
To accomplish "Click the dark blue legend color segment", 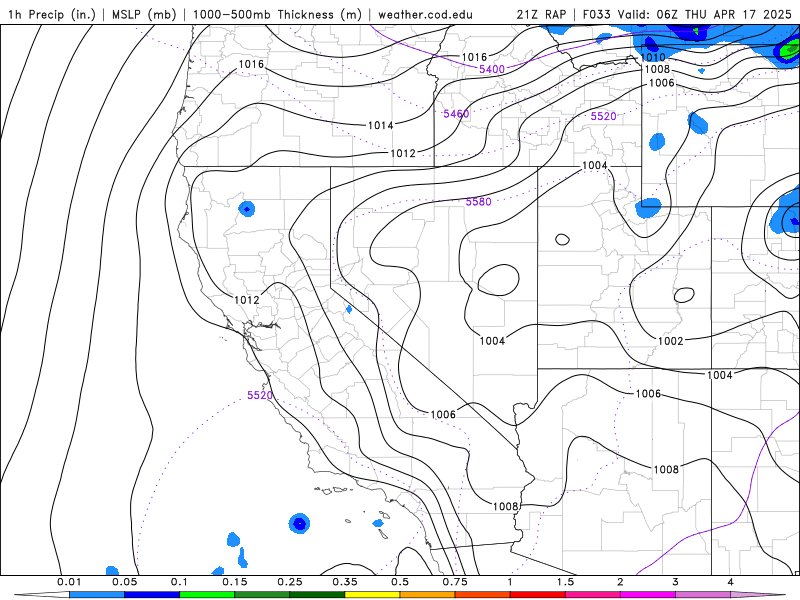I will coord(152,595).
